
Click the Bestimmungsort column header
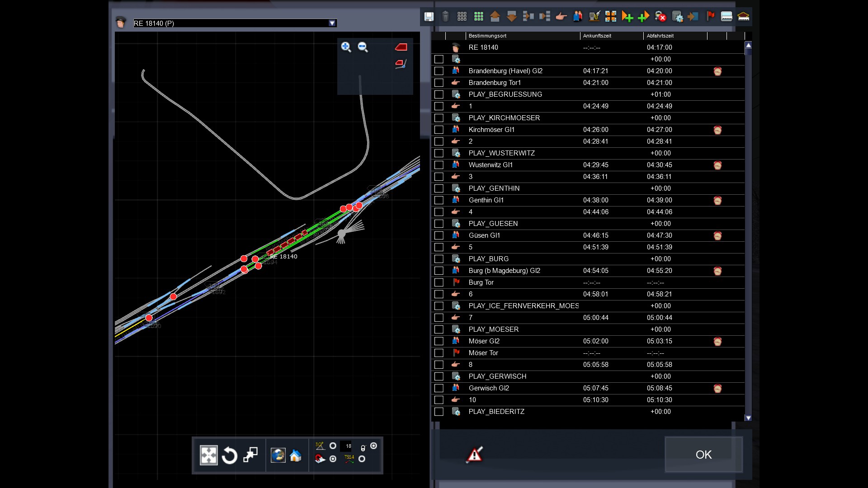487,36
